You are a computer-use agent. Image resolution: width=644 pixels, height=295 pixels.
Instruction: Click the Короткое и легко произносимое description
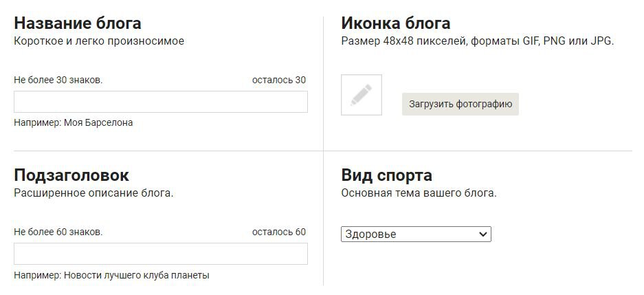(99, 41)
